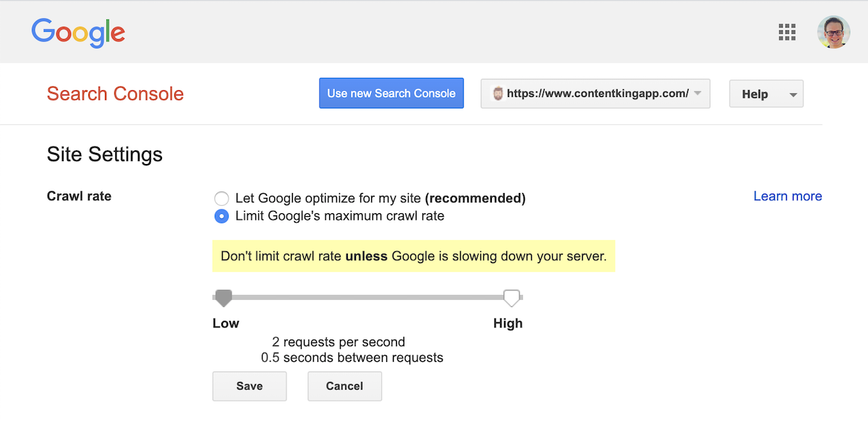Image resolution: width=868 pixels, height=422 pixels.
Task: Open the account profile avatar
Action: (x=834, y=32)
